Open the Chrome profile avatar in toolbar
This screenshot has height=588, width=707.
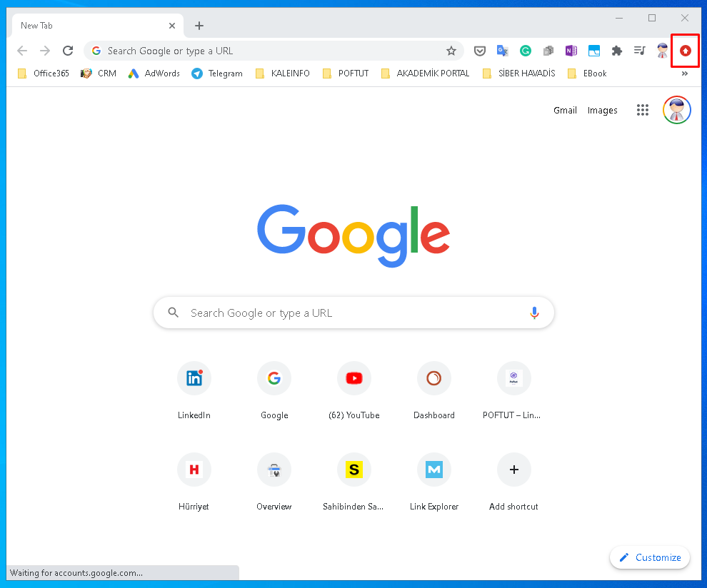point(662,51)
